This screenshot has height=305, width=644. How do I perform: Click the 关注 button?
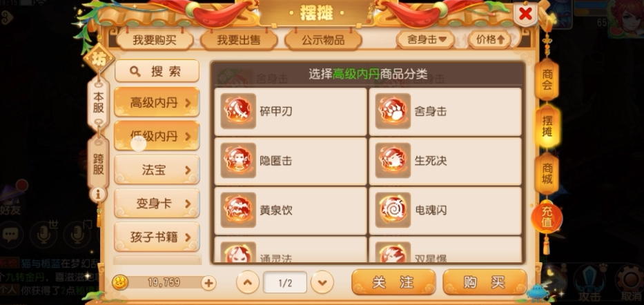[x=393, y=282]
